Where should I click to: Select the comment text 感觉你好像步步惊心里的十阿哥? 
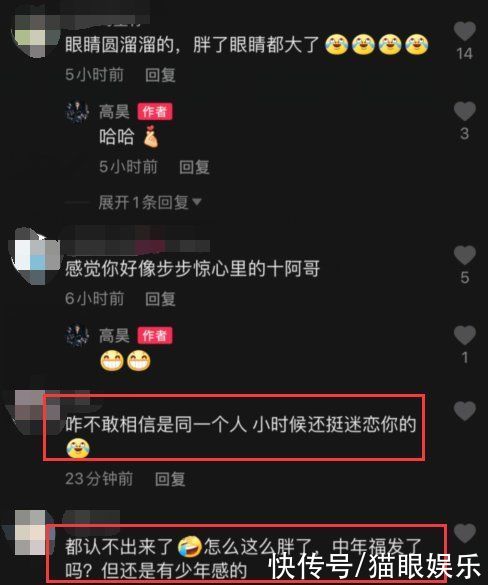click(x=193, y=269)
